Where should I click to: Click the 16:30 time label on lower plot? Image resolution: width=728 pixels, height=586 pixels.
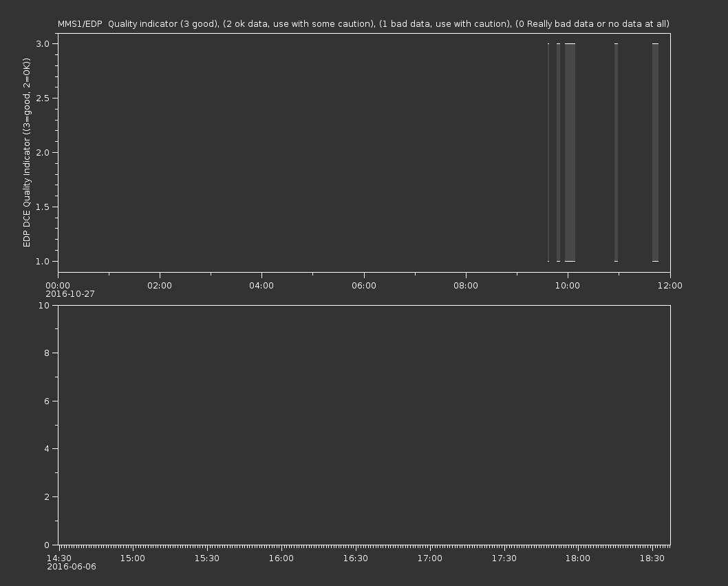[x=356, y=558]
